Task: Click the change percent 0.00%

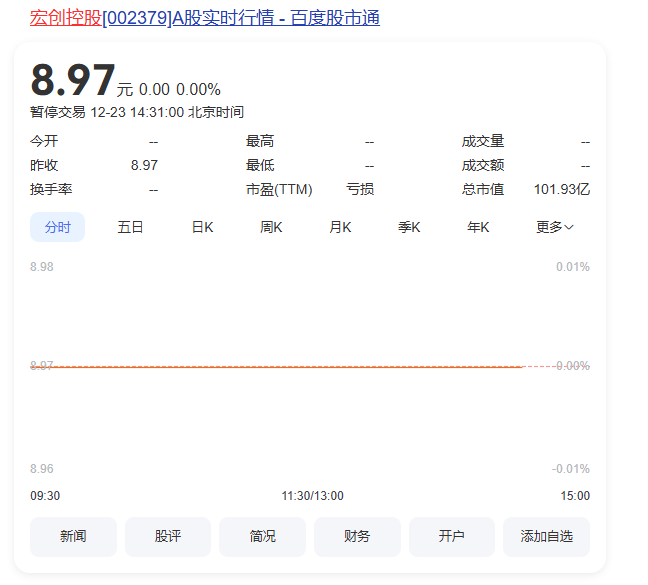Action: point(198,90)
